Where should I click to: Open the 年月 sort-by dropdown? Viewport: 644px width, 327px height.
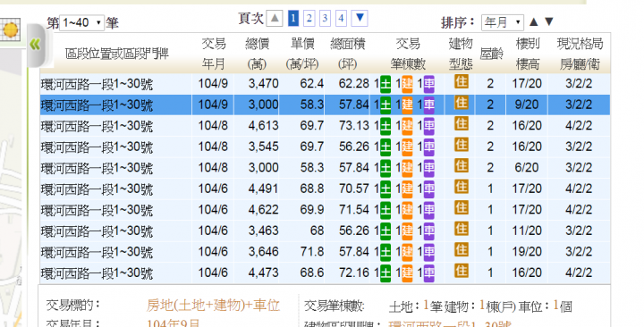(503, 22)
